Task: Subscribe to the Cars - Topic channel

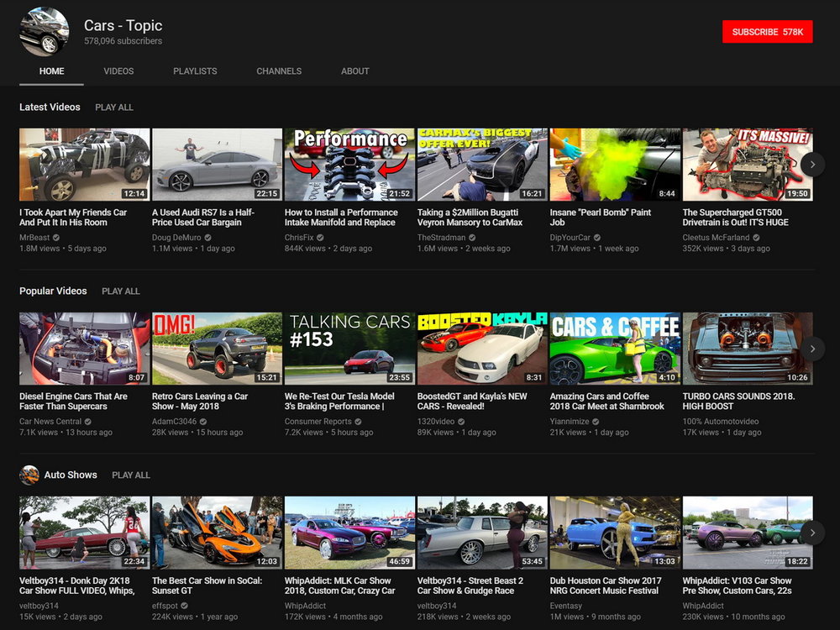Action: click(767, 32)
